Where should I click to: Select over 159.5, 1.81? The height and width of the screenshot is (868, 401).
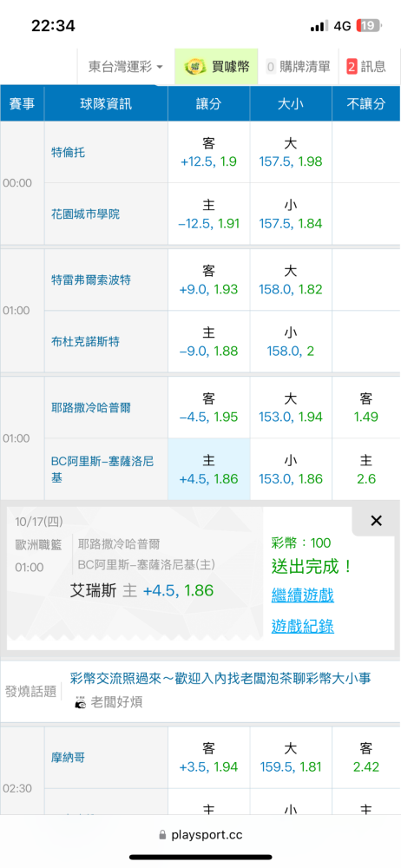291,758
